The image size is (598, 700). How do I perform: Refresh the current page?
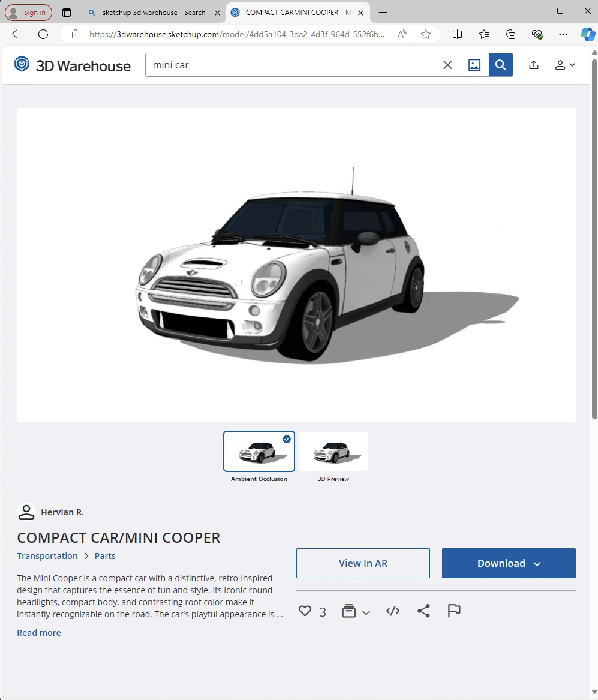(43, 34)
